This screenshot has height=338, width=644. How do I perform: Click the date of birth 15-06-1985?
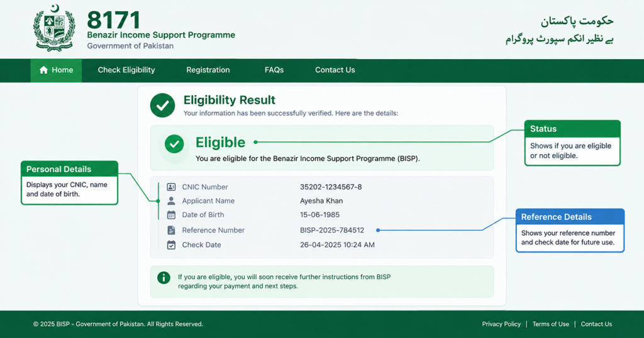point(319,215)
